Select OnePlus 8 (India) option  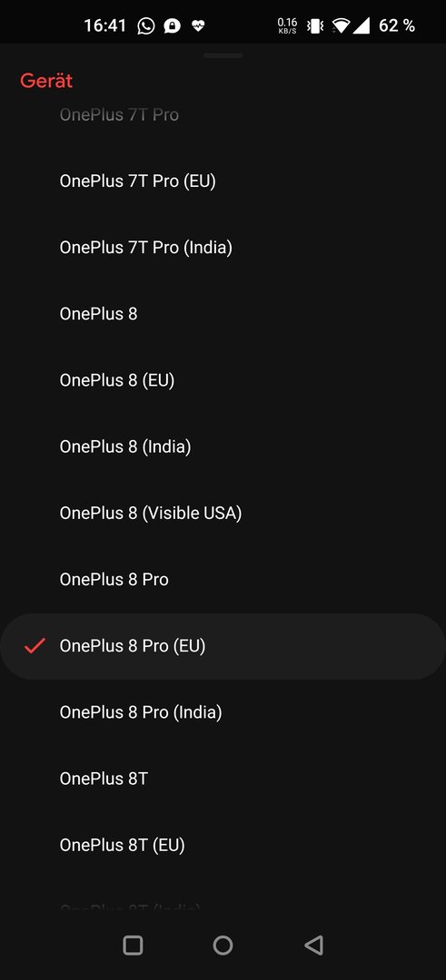pos(223,446)
